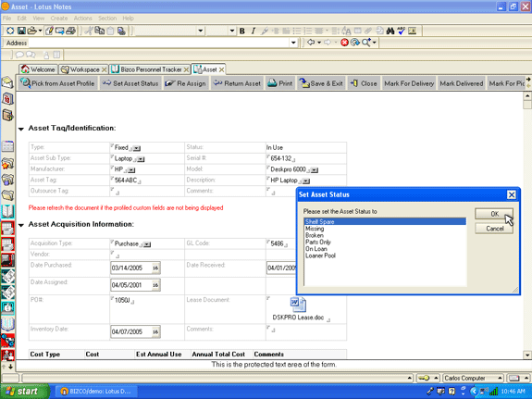Click the Open folder toolbar icon

31,31
